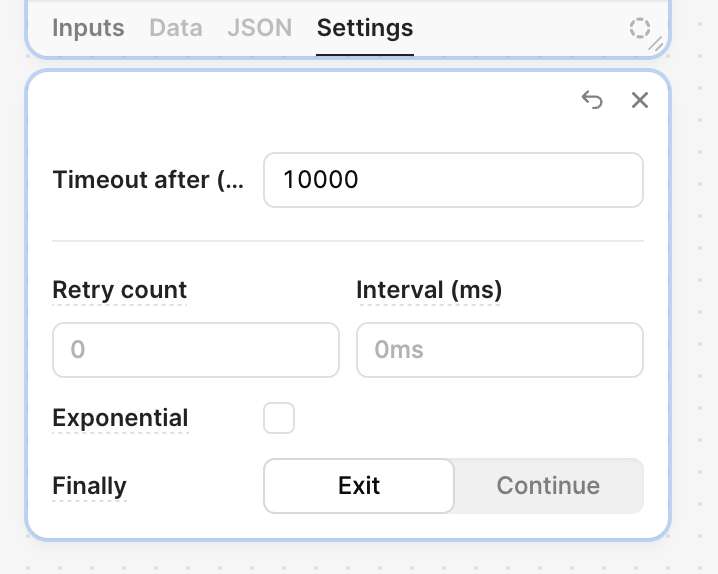Click the Finally label text
This screenshot has width=718, height=574.
(x=89, y=486)
